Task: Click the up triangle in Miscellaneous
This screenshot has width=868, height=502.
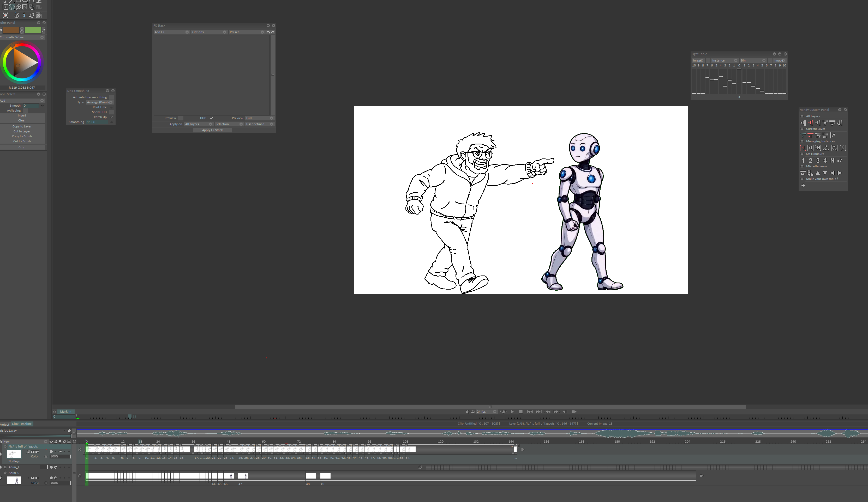Action: coord(818,173)
